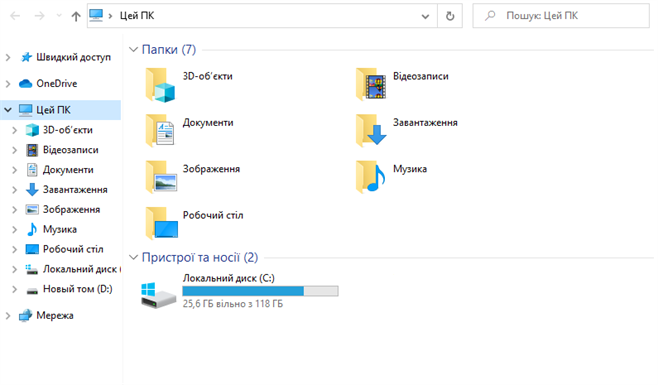The width and height of the screenshot is (658, 385).
Task: Select 3D-об'єкти cube icon in sidebar
Action: (x=32, y=130)
